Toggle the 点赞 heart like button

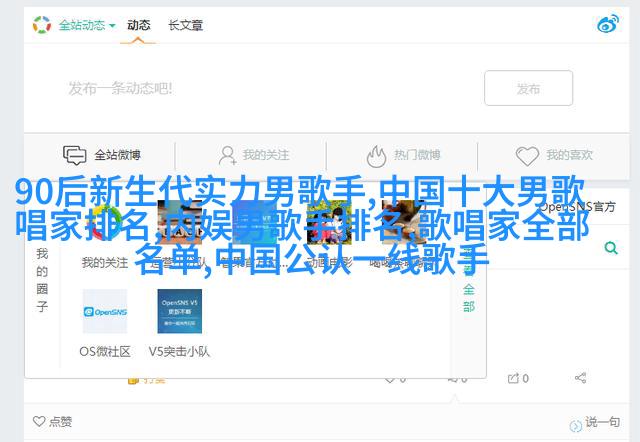coord(52,421)
